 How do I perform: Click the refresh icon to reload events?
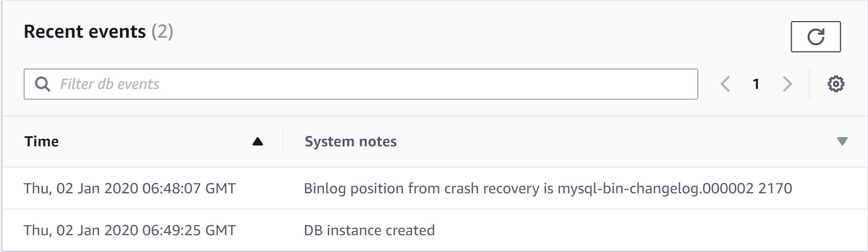[816, 36]
